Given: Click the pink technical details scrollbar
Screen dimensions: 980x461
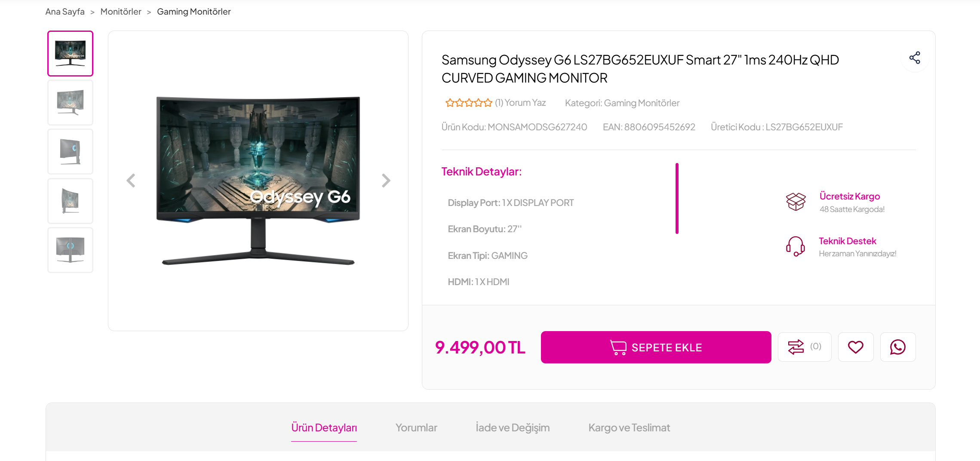Looking at the screenshot, I should tap(677, 198).
